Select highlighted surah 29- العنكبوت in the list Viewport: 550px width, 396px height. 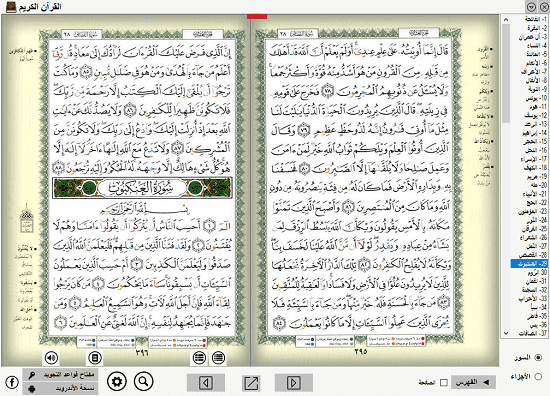click(529, 263)
